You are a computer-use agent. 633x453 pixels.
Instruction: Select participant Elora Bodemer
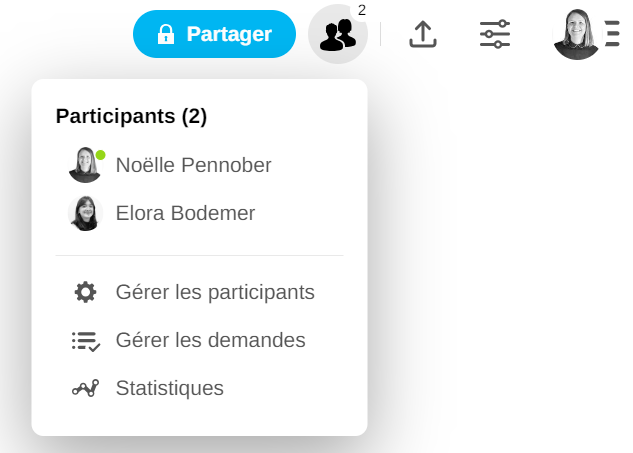185,213
